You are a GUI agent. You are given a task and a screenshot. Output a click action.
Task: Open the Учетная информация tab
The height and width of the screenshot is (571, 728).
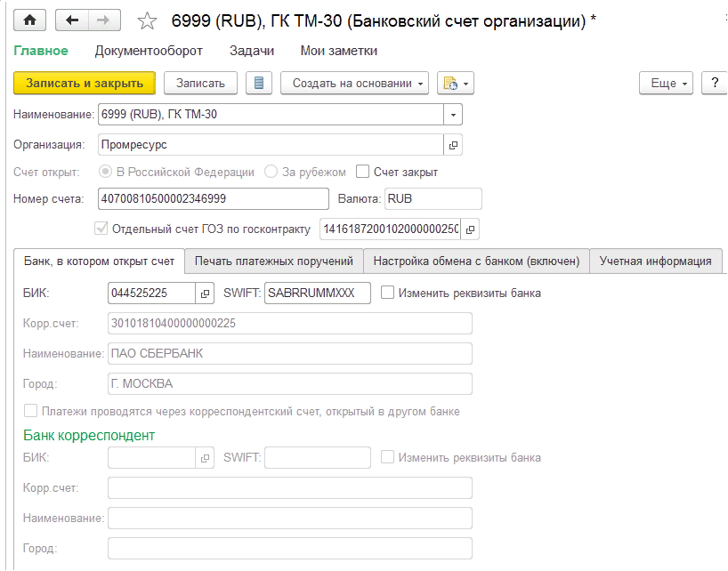tap(655, 261)
